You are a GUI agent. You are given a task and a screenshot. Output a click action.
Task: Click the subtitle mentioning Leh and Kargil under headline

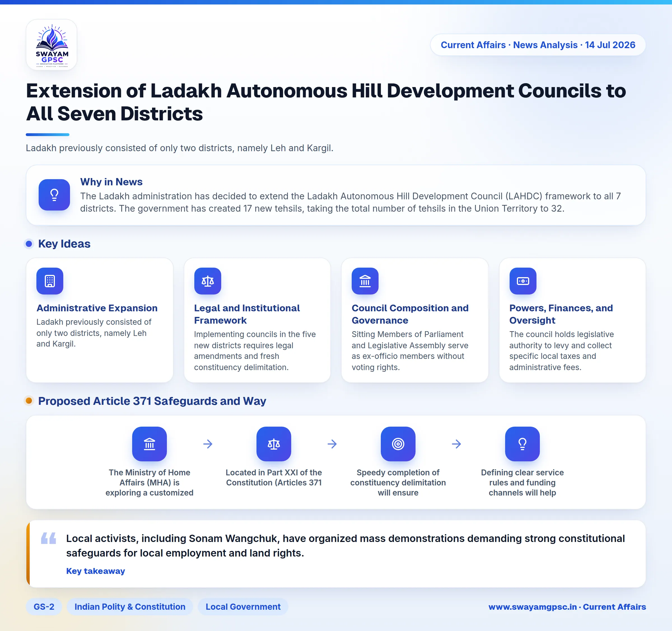(179, 148)
